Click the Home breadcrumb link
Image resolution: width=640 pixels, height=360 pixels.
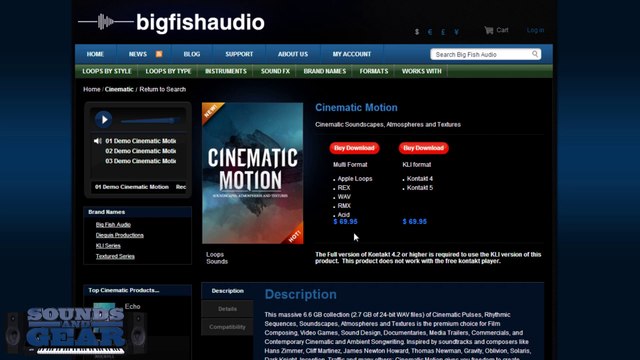pos(91,89)
